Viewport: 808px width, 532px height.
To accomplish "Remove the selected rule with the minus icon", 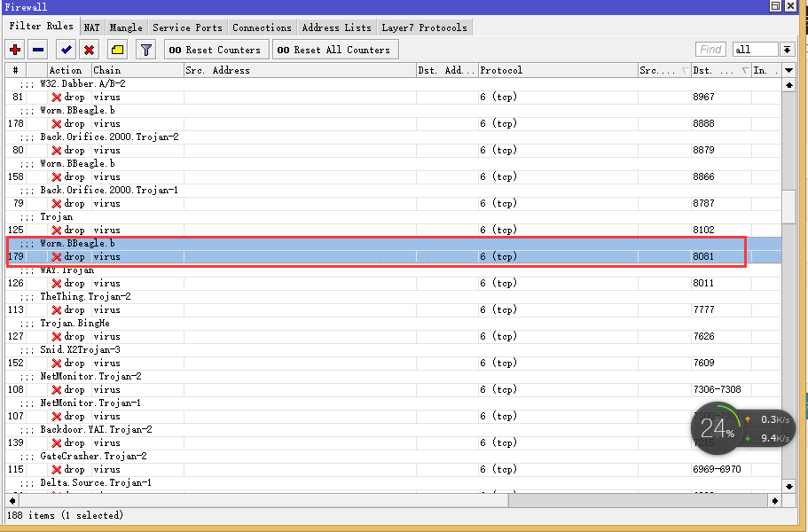I will 38,50.
